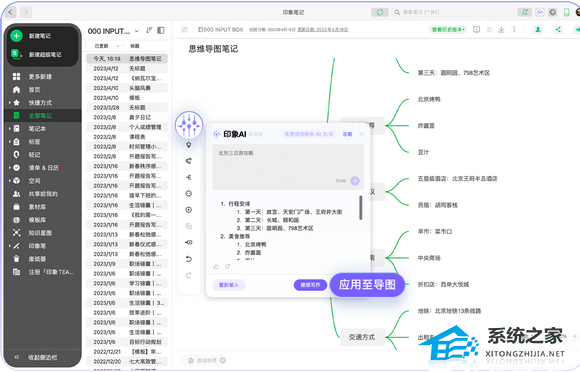Screen dimensions: 580x372
Task: Click the green plus 新建笔记 icon
Action: click(16, 36)
